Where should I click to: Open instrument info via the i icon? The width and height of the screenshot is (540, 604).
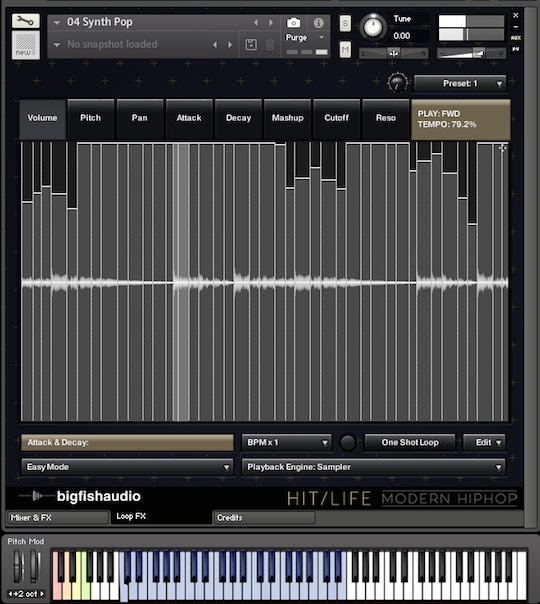(318, 23)
